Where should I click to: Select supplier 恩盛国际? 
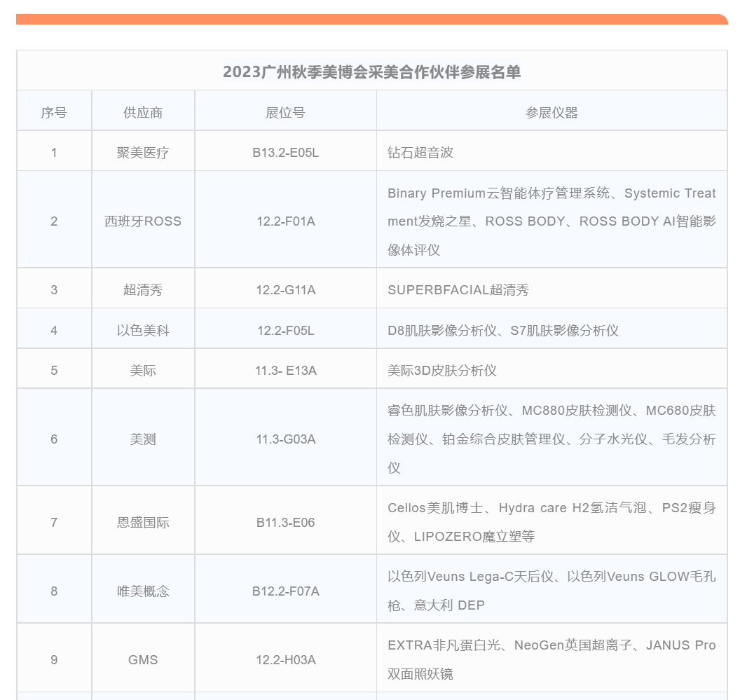pyautogui.click(x=143, y=523)
